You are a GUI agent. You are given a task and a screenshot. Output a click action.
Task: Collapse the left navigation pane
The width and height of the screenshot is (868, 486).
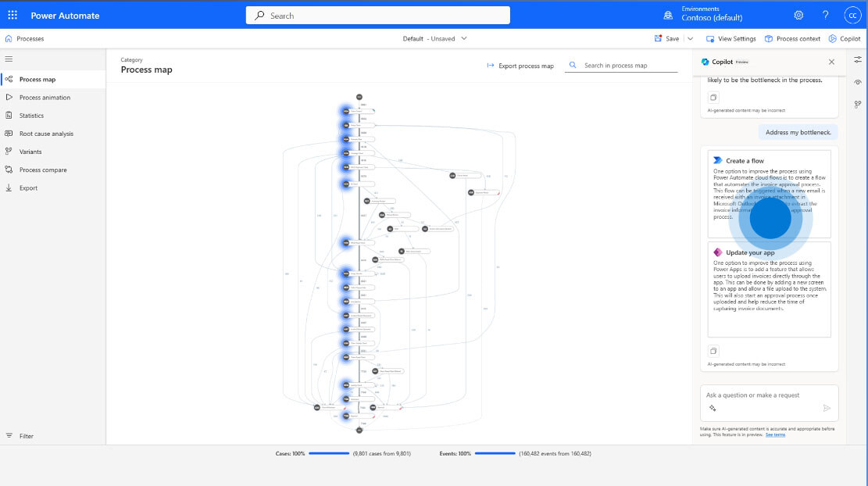[x=10, y=59]
